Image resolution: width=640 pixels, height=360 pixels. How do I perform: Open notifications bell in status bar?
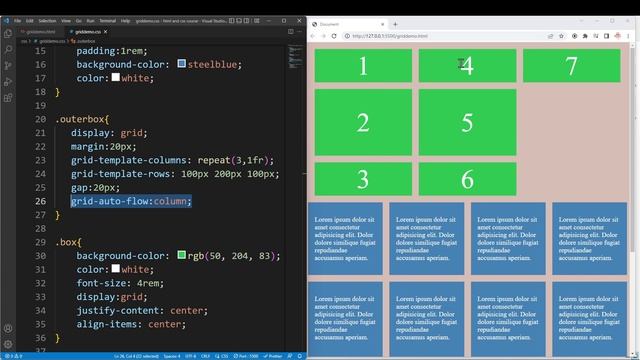tap(300, 356)
